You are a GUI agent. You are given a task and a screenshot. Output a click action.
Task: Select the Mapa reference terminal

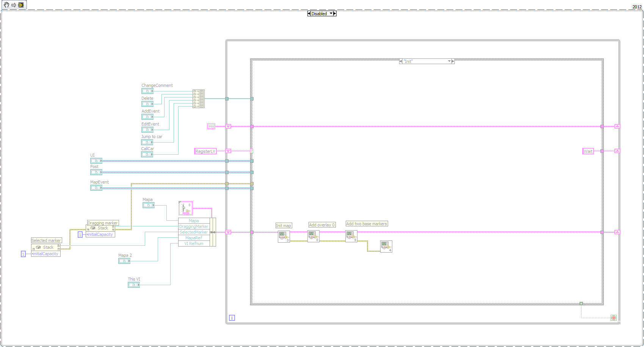tap(149, 205)
